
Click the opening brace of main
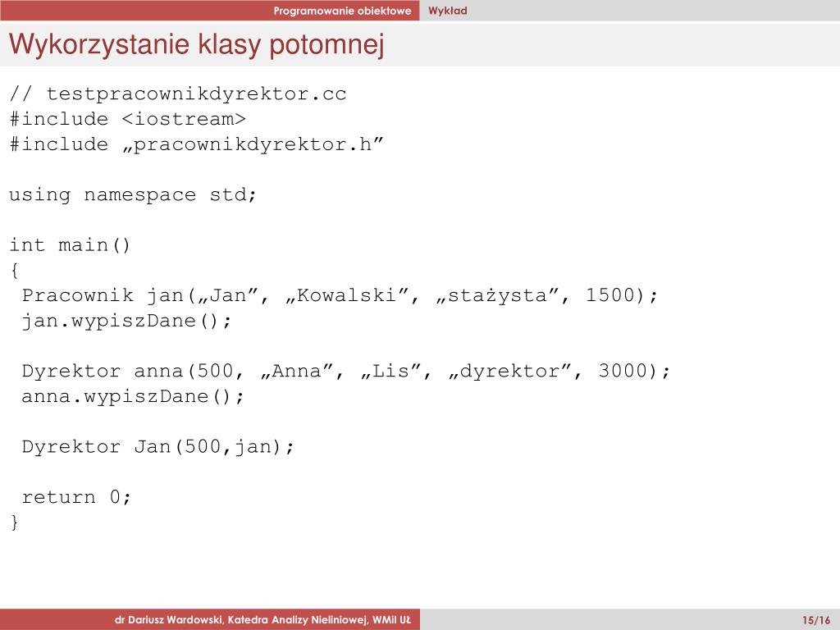(15, 271)
